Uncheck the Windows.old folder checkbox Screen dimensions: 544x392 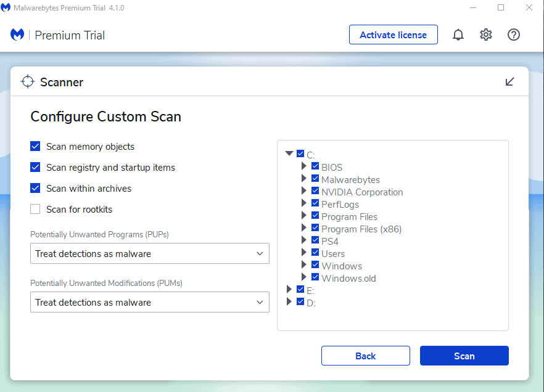(x=315, y=277)
